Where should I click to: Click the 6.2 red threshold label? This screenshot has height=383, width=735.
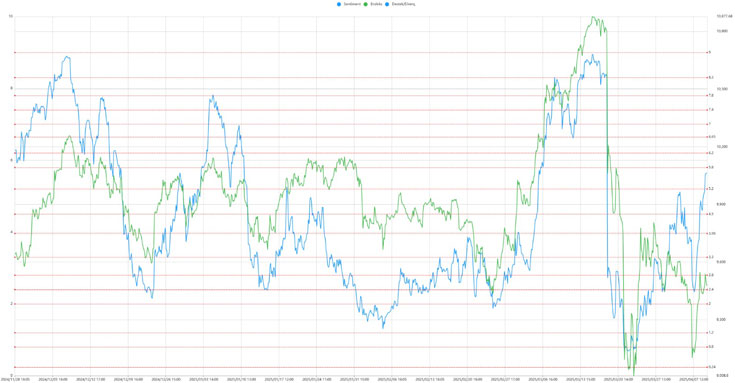[711, 153]
